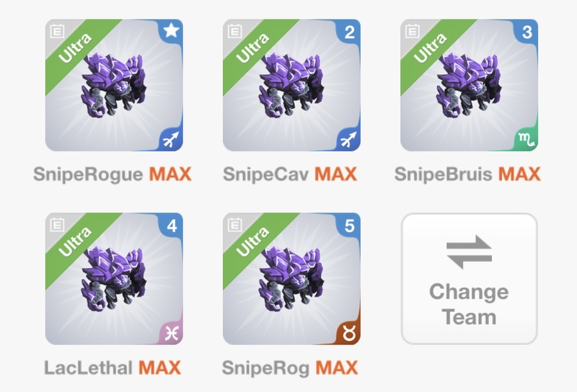This screenshot has width=577, height=392.
Task: Click the slot number 5 badge
Action: pyautogui.click(x=349, y=225)
